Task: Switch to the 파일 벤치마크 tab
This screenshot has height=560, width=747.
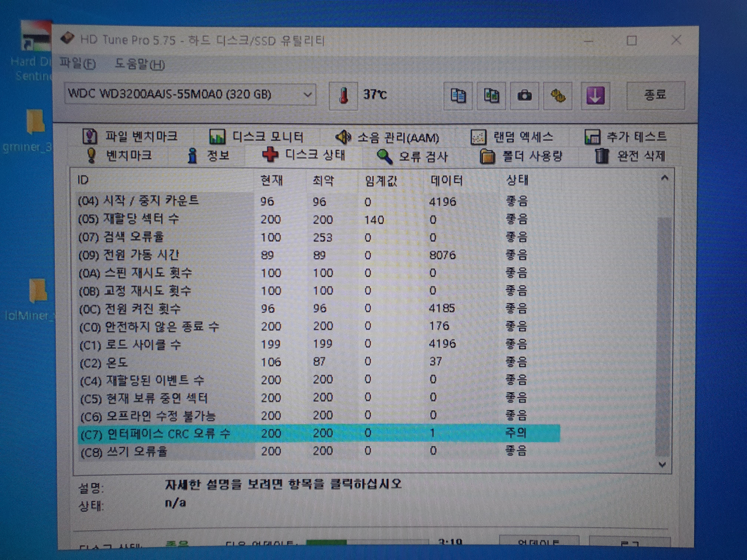Action: click(130, 136)
